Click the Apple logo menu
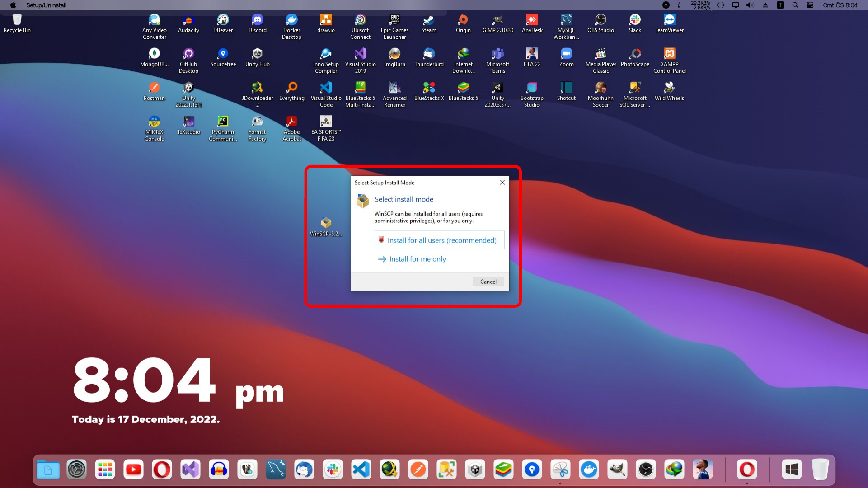 13,5
